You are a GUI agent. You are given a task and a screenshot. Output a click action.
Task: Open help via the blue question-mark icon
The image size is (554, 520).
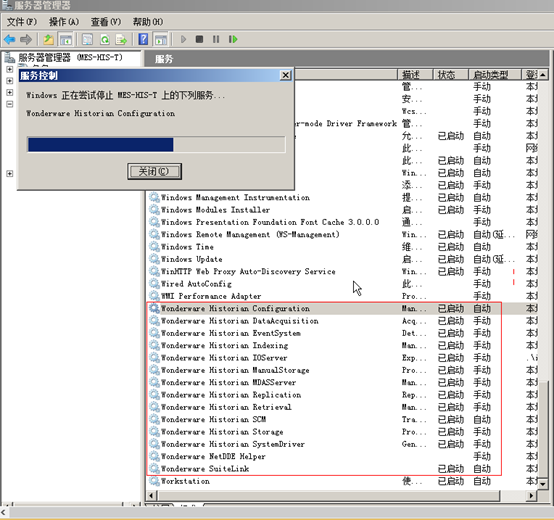(143, 39)
